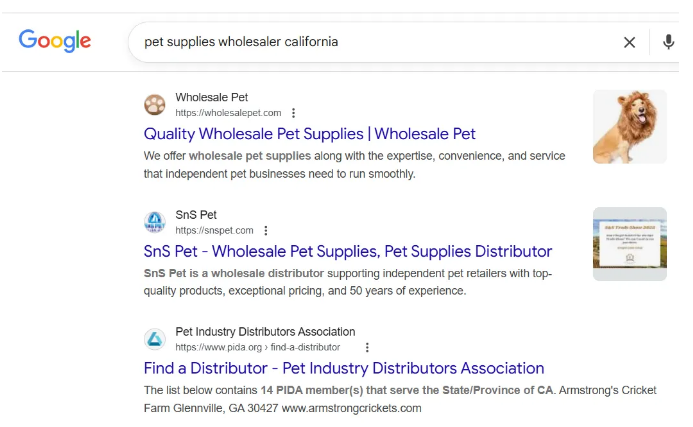This screenshot has width=693, height=427.
Task: Click the Wholesale Pet paw favicon
Action: point(155,105)
